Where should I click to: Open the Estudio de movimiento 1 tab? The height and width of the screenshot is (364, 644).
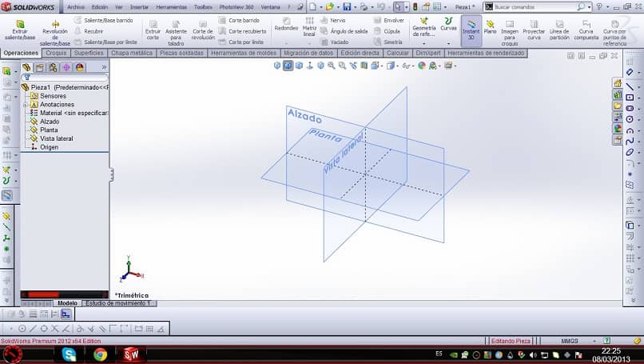(x=118, y=303)
